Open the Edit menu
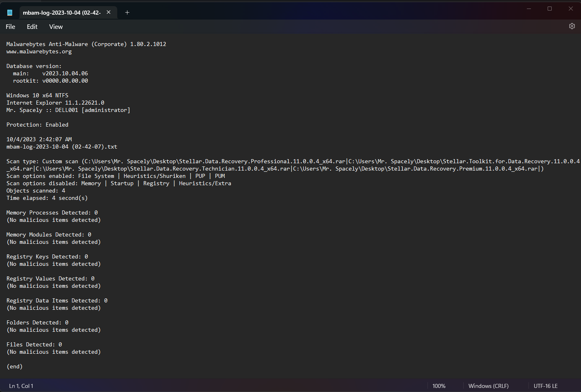Screen dimensions: 581x392 pyautogui.click(x=32, y=26)
